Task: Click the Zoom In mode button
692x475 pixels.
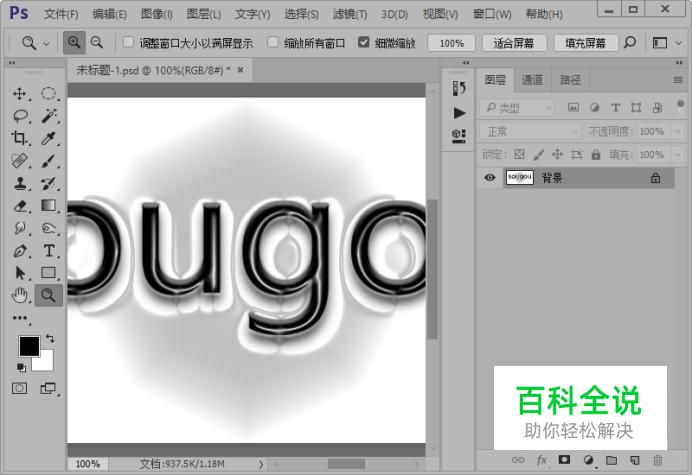Action: (74, 43)
